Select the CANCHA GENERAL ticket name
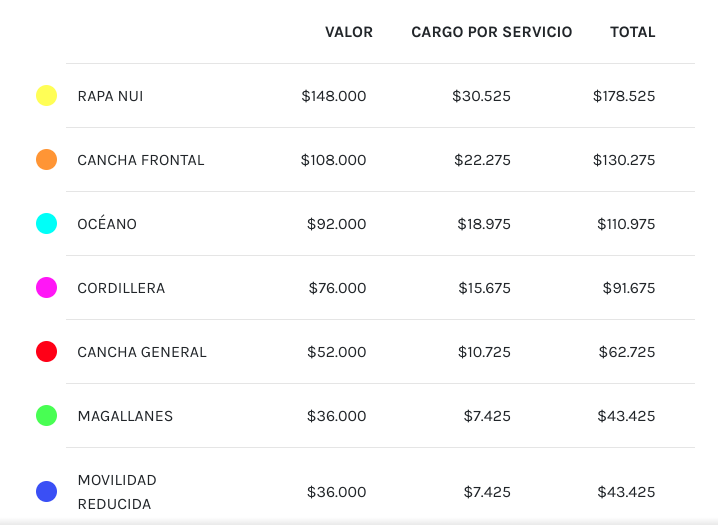Screen dimensions: 718x525 click(142, 352)
